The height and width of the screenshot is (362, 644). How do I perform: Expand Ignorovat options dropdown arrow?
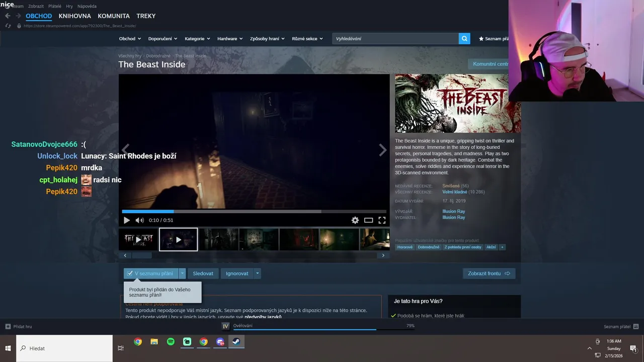[x=257, y=274]
